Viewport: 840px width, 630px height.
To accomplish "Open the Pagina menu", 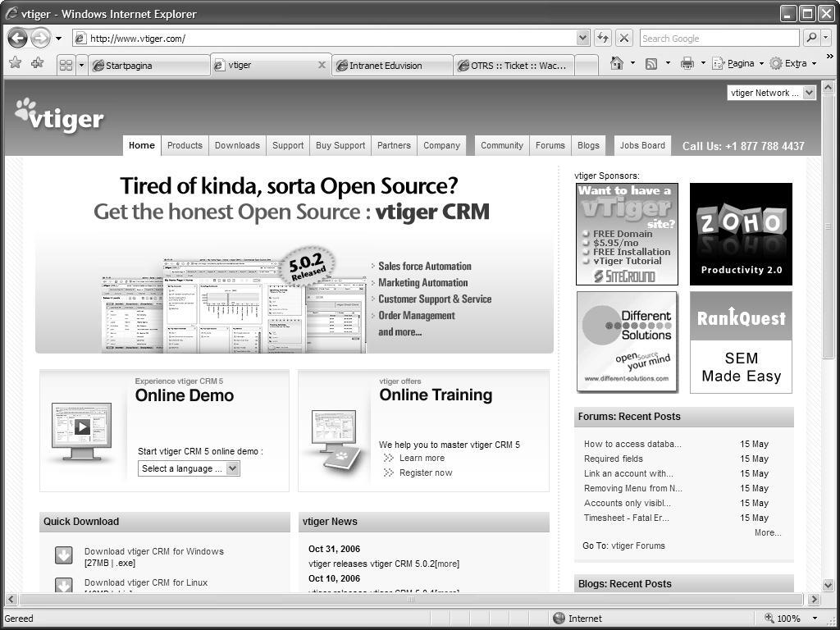I will 737,63.
